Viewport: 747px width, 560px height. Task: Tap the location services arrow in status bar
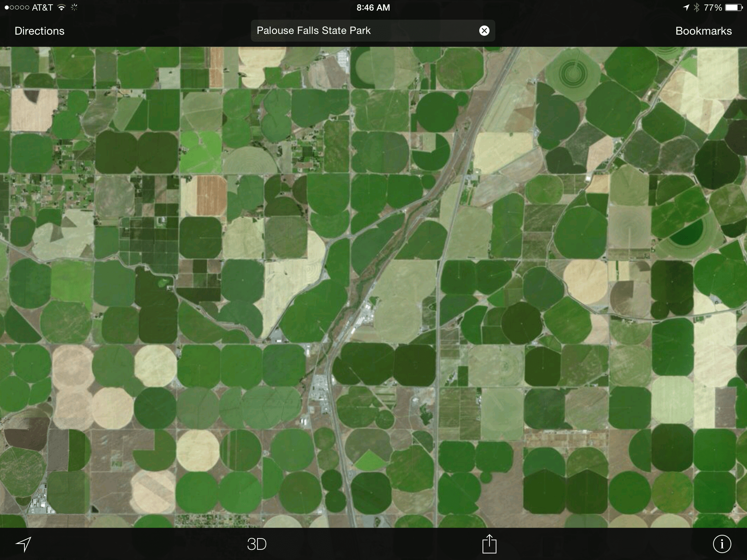686,8
